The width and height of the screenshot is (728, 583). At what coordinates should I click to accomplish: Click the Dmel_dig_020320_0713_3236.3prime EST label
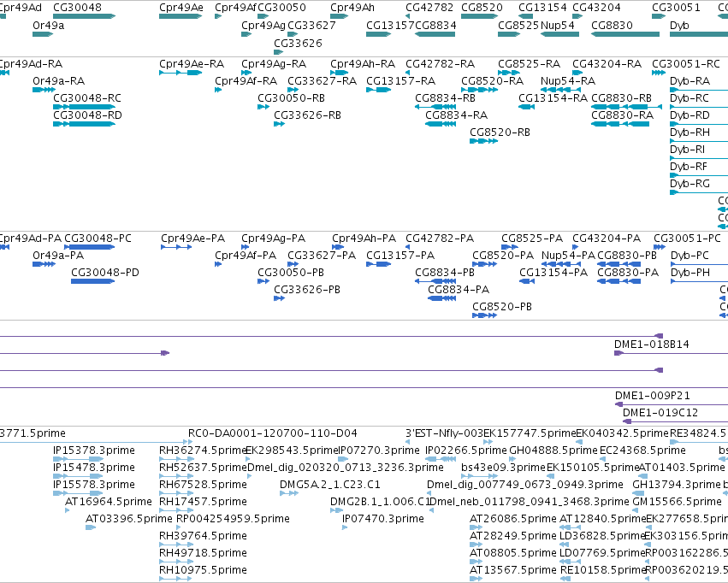346,467
